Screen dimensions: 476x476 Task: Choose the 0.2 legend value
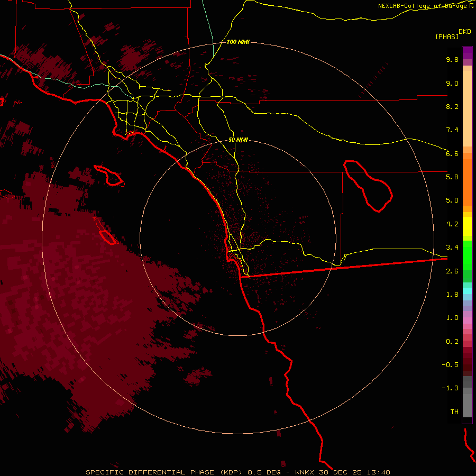pos(452,342)
